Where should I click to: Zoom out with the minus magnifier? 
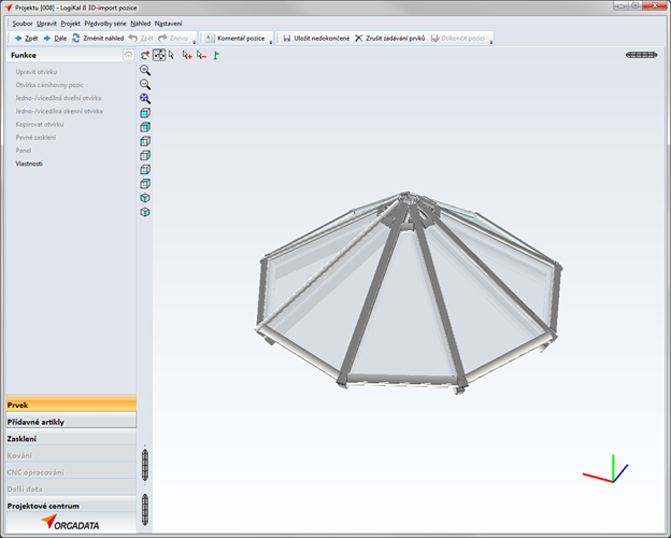click(145, 84)
